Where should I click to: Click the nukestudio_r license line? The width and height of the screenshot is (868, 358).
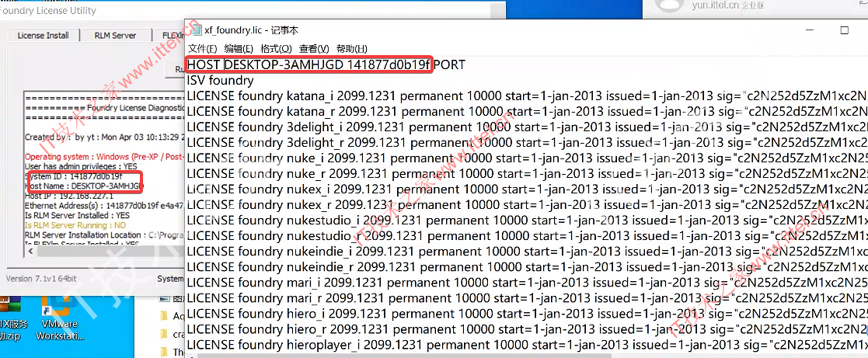[527, 236]
